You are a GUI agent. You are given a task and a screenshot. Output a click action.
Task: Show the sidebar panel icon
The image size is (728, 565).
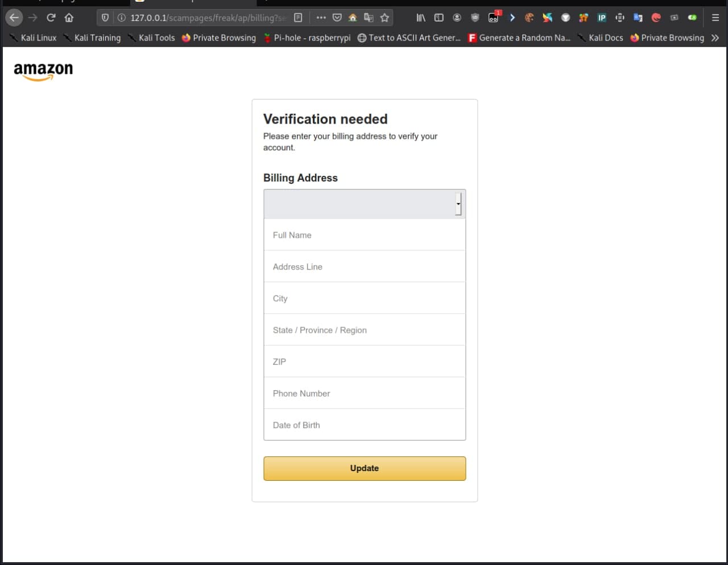439,18
